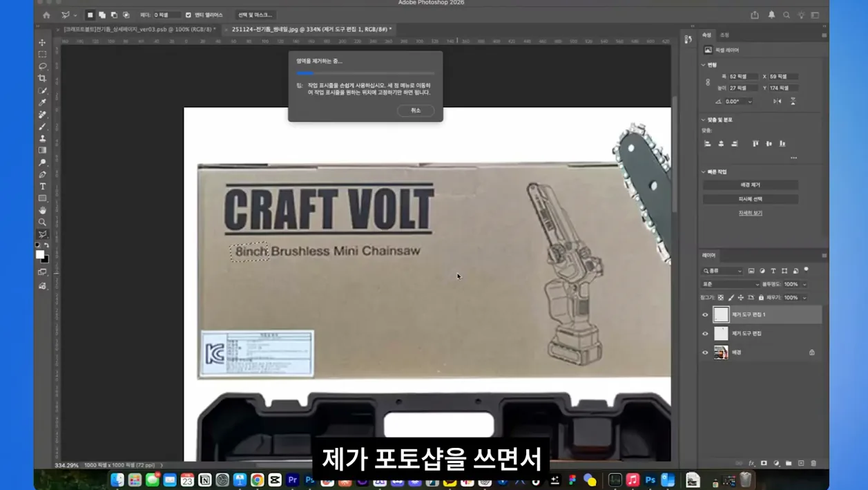Select the Type tool
The image size is (868, 490).
(42, 187)
